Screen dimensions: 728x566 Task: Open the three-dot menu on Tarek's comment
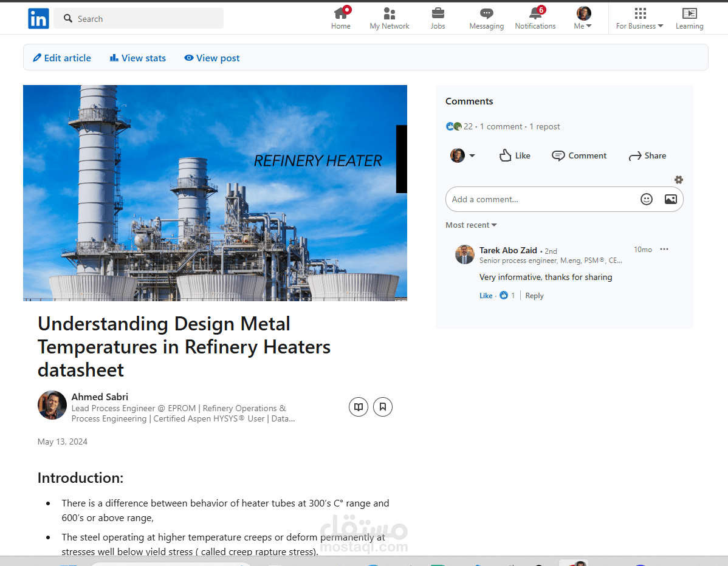point(664,249)
